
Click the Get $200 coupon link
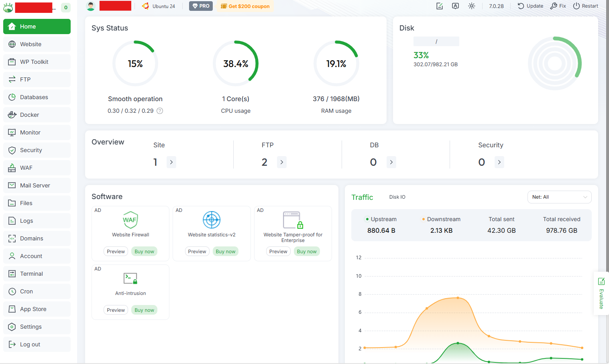click(x=245, y=6)
